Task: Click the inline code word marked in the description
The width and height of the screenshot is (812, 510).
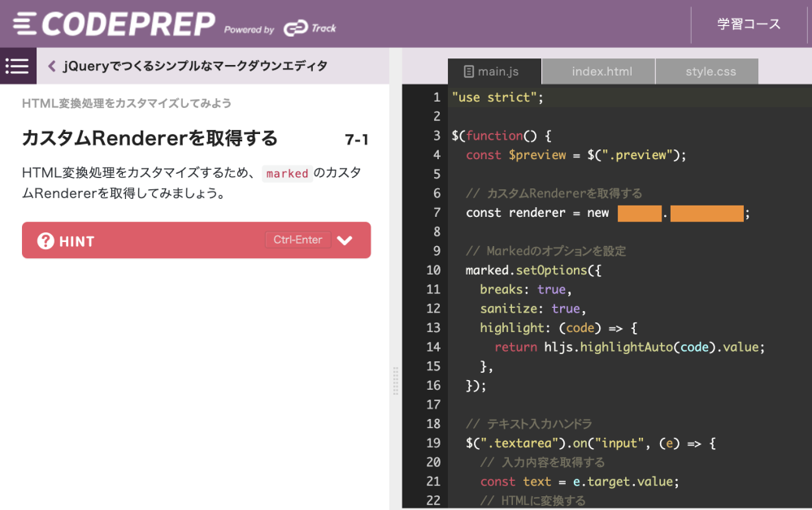Action: [286, 174]
